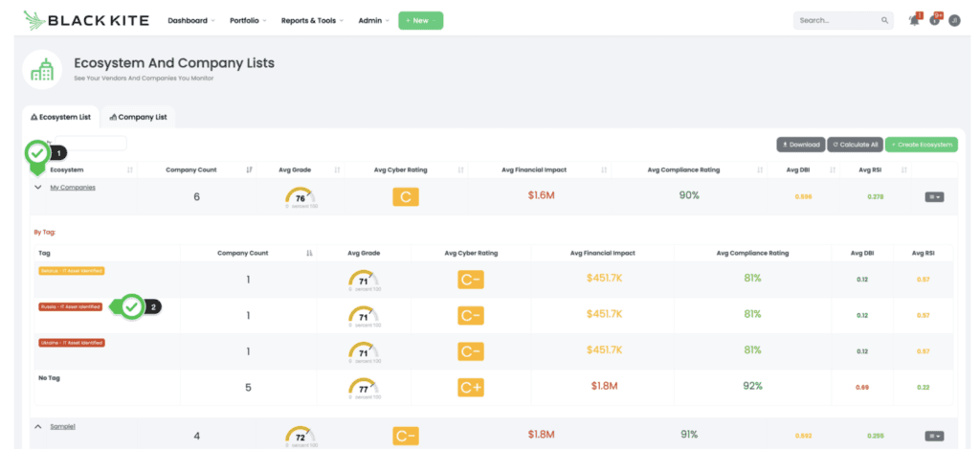980x451 pixels.
Task: Sort by Avg Cyber Rating column
Action: (460, 170)
